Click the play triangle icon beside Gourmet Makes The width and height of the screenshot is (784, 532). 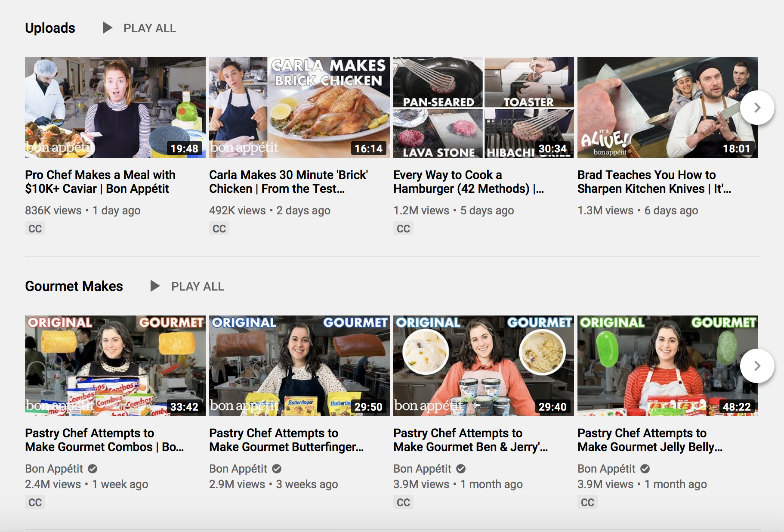pyautogui.click(x=155, y=286)
